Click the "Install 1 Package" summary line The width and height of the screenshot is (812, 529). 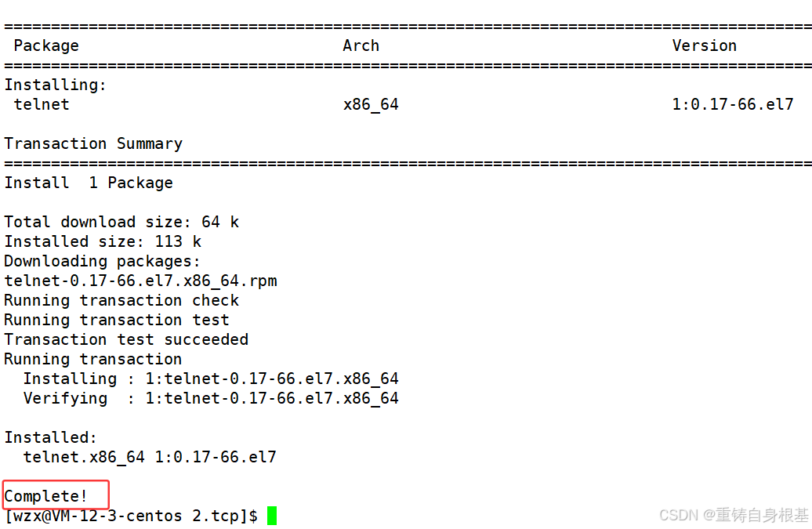[89, 183]
